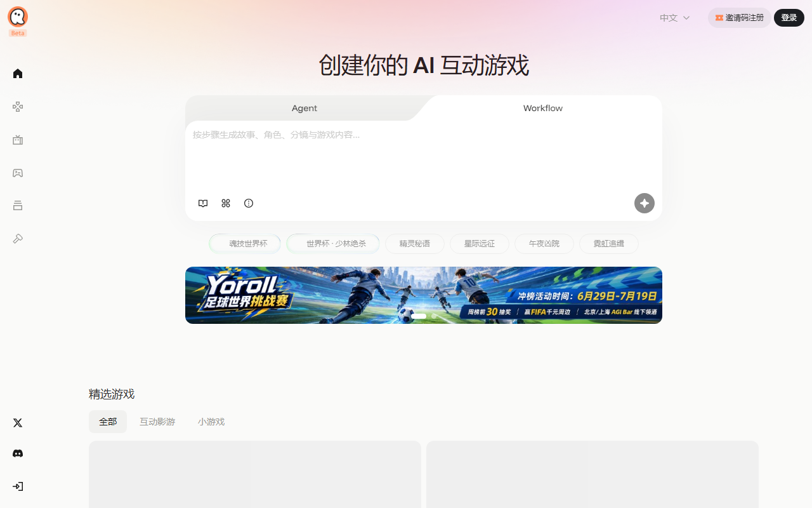Open the 中文 language dropdown
Screen dimensions: 812x508
click(x=674, y=18)
